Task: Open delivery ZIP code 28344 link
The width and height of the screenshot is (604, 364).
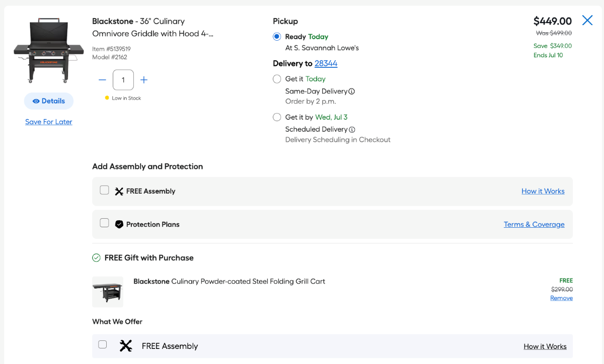Action: pyautogui.click(x=326, y=63)
